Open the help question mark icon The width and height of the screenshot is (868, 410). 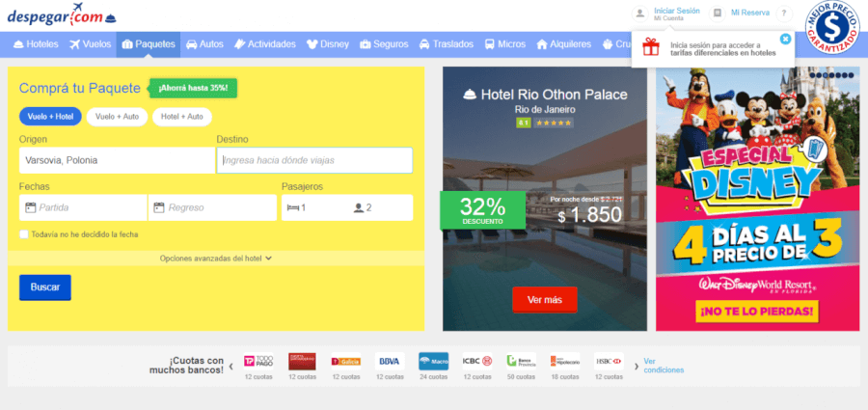click(784, 14)
